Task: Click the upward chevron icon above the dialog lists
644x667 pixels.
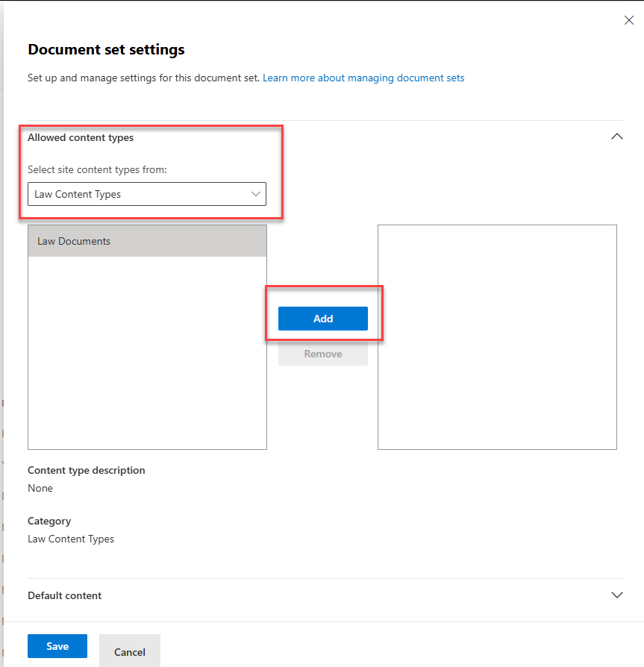Action: [x=617, y=137]
